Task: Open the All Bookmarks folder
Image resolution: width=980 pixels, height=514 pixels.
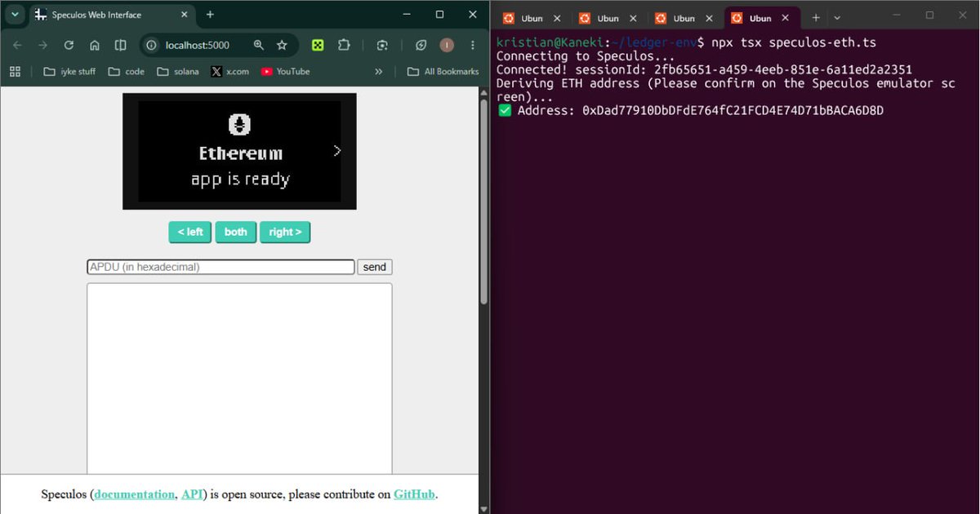Action: point(443,72)
